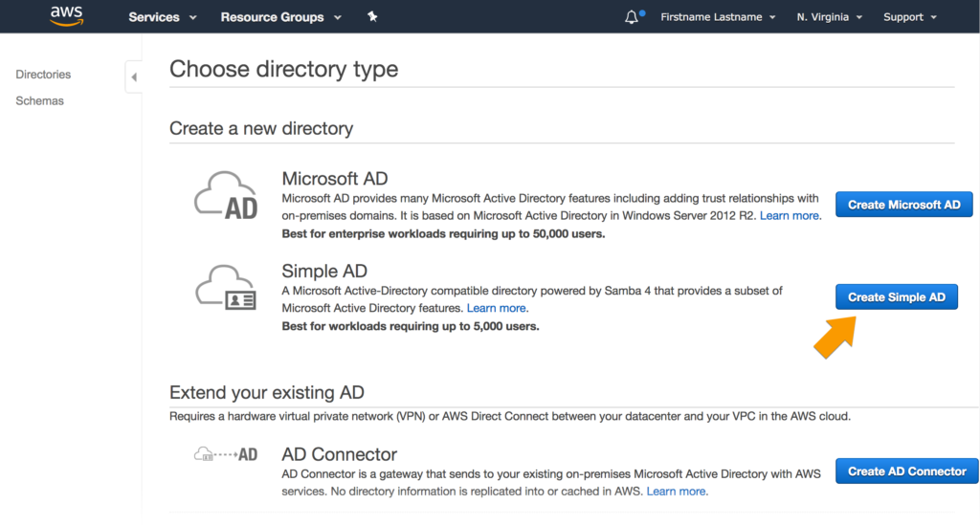Open the Services menu
The width and height of the screenshot is (980, 525).
[163, 17]
